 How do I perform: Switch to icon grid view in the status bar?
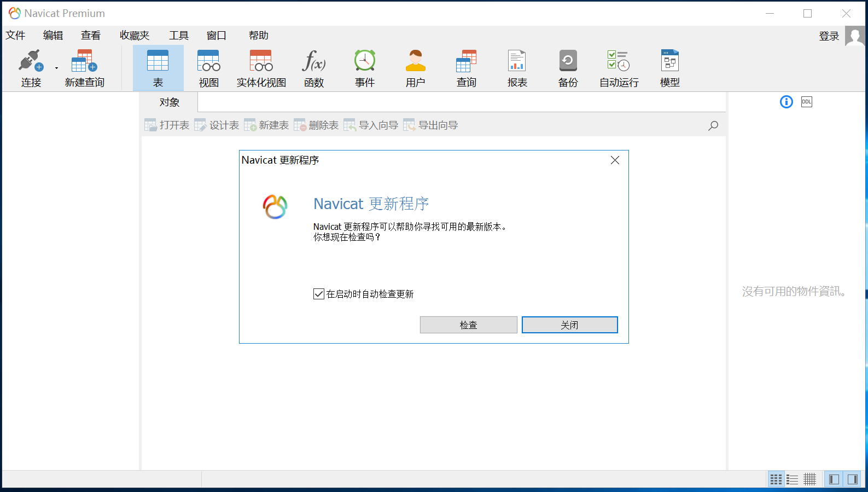776,479
